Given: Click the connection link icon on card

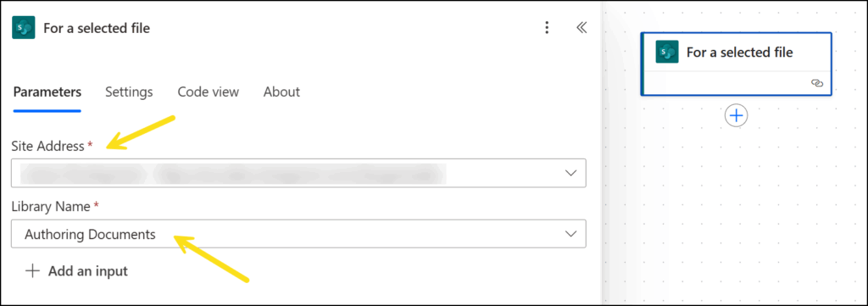Looking at the screenshot, I should 817,83.
